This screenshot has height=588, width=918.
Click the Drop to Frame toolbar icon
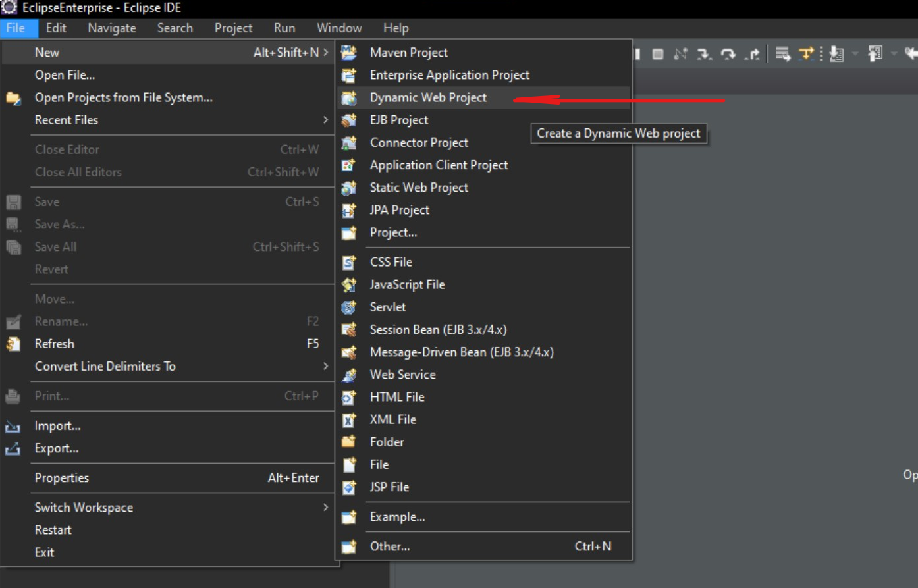[x=782, y=54]
